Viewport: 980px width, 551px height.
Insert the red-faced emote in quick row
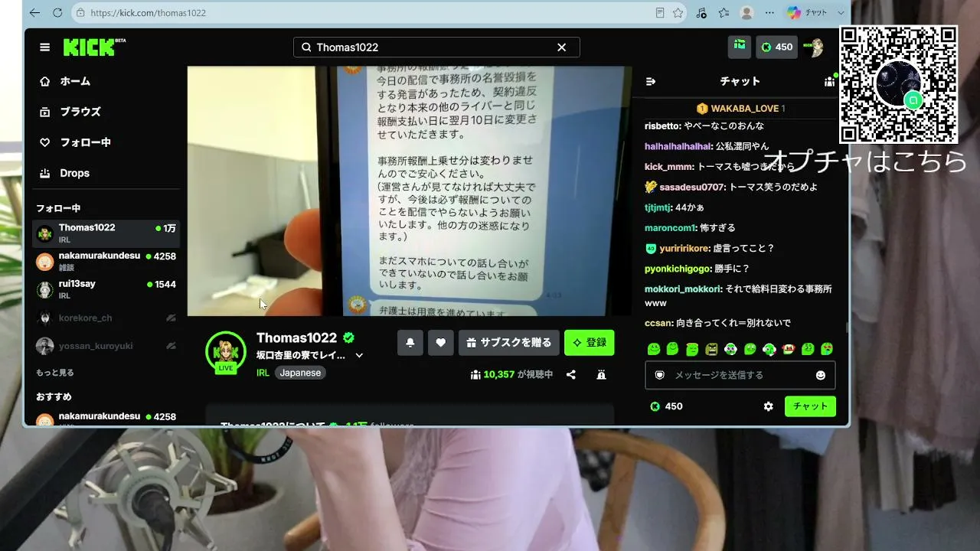[x=789, y=350]
